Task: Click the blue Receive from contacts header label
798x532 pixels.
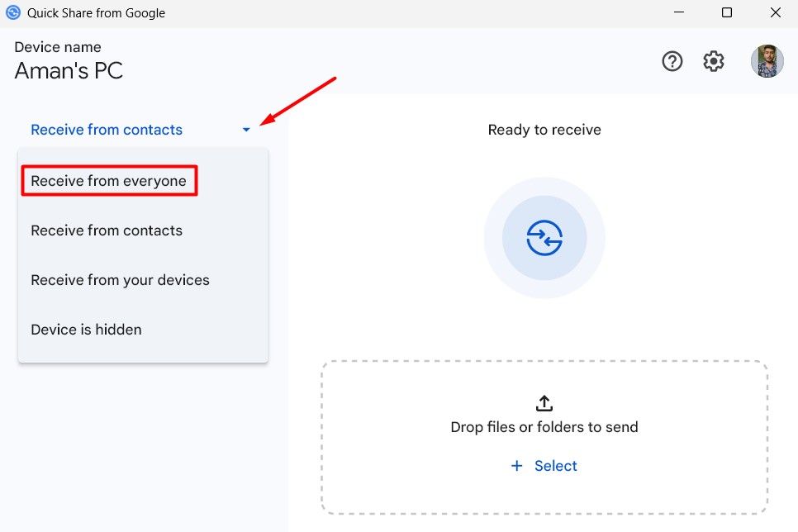Action: pyautogui.click(x=107, y=130)
